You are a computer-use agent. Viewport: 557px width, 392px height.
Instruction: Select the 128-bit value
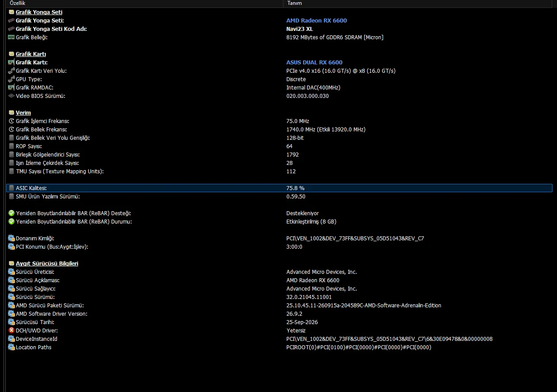point(295,138)
